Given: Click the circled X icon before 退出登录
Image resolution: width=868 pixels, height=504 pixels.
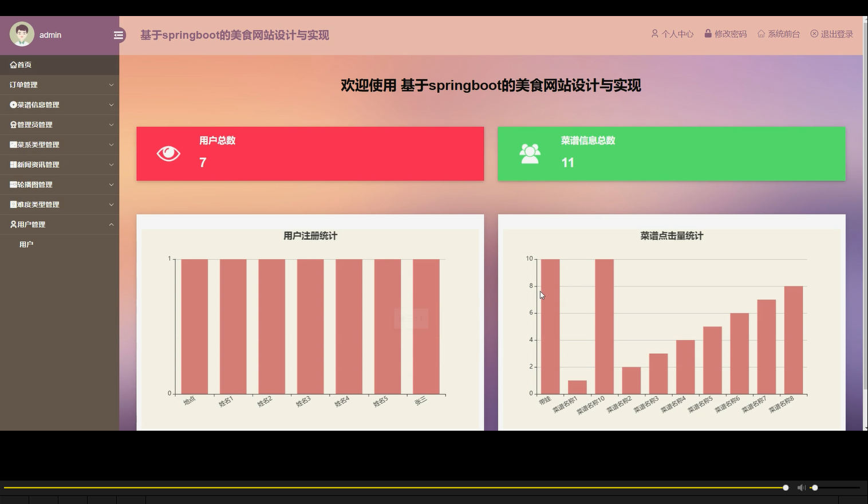Looking at the screenshot, I should coord(814,34).
